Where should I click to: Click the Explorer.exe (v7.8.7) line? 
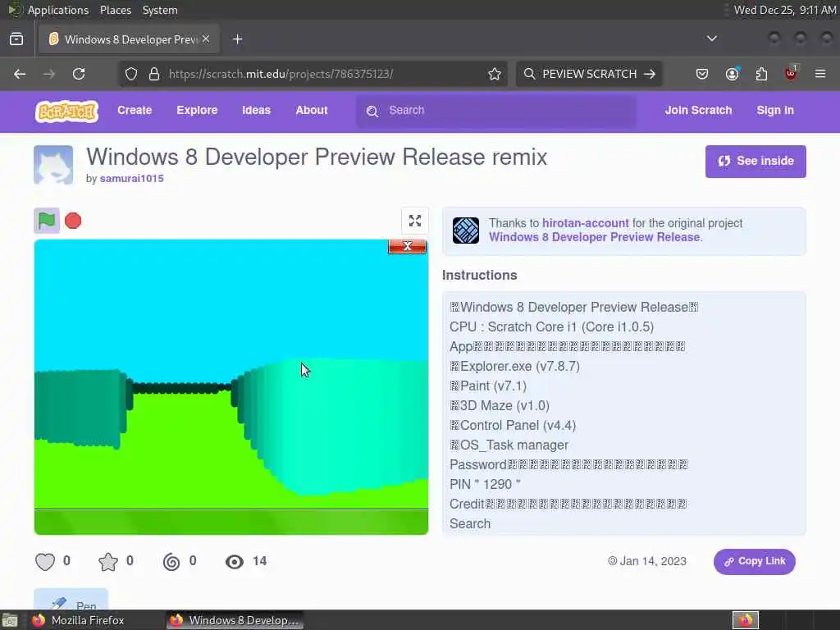coord(515,367)
